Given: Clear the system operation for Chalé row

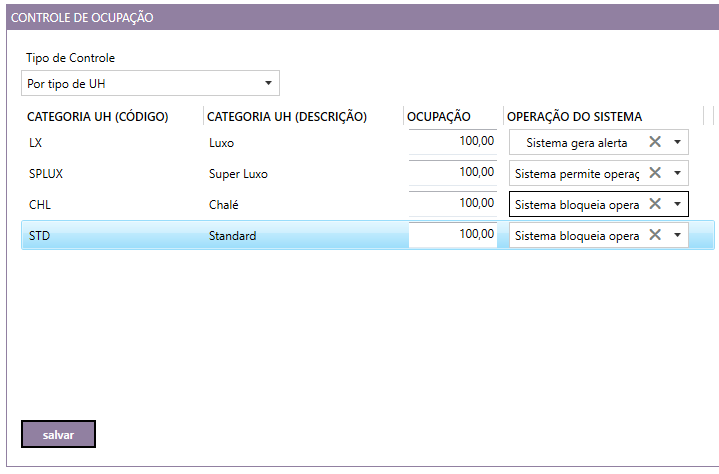Looking at the screenshot, I should tap(655, 204).
